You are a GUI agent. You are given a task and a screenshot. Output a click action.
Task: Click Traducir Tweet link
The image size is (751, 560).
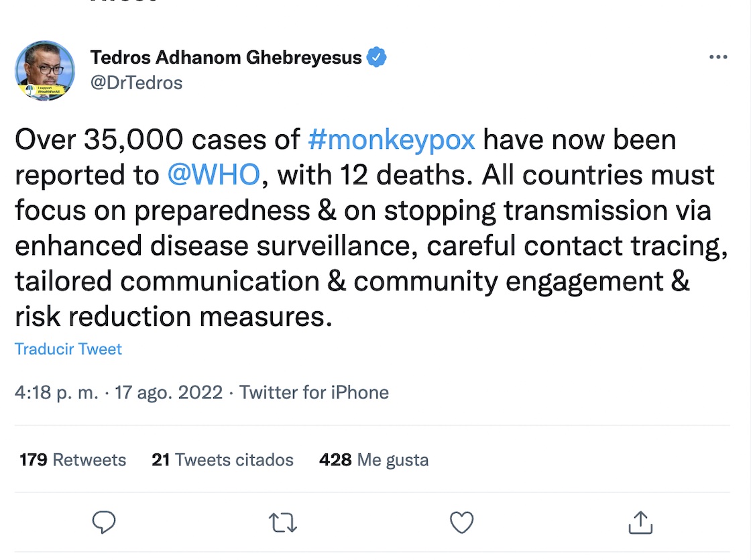(x=68, y=349)
